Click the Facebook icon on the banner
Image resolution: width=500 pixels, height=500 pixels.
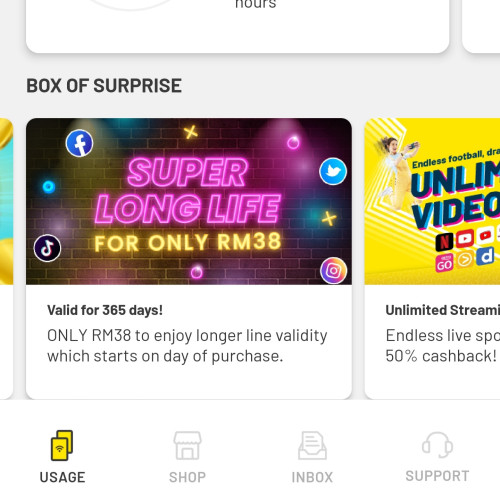pyautogui.click(x=79, y=143)
